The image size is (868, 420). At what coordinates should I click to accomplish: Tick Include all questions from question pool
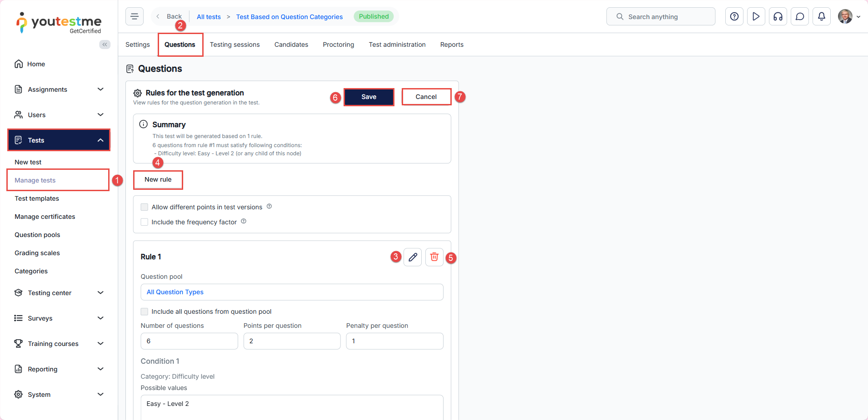tap(145, 311)
